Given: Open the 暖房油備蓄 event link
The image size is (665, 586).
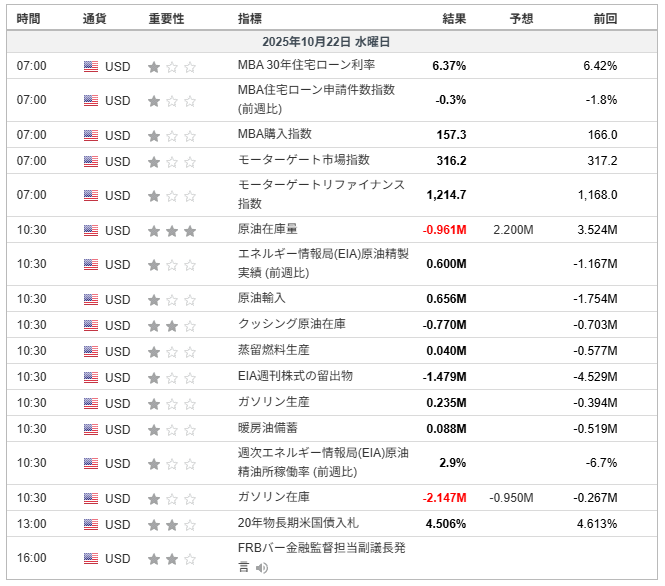Looking at the screenshot, I should pos(267,428).
